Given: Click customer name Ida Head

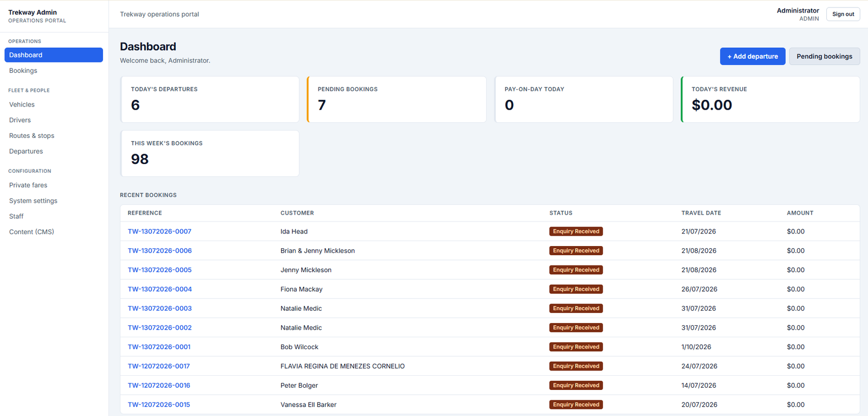Looking at the screenshot, I should point(294,231).
